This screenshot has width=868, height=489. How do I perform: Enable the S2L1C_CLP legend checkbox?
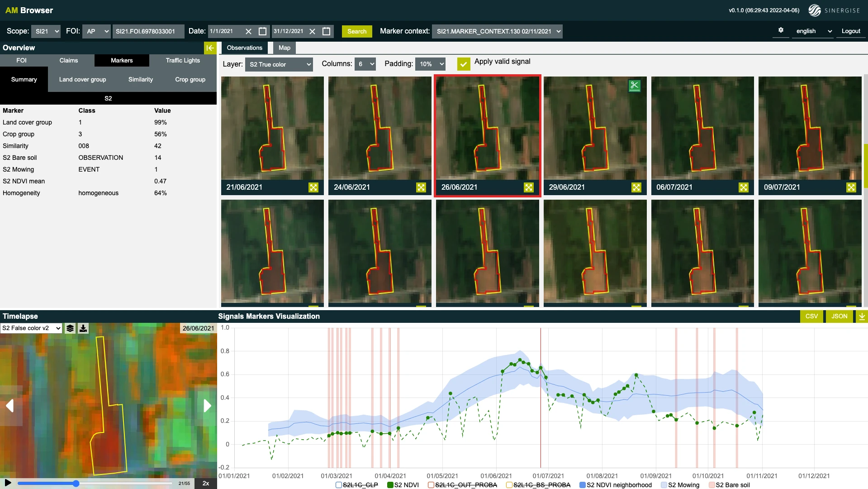click(339, 485)
